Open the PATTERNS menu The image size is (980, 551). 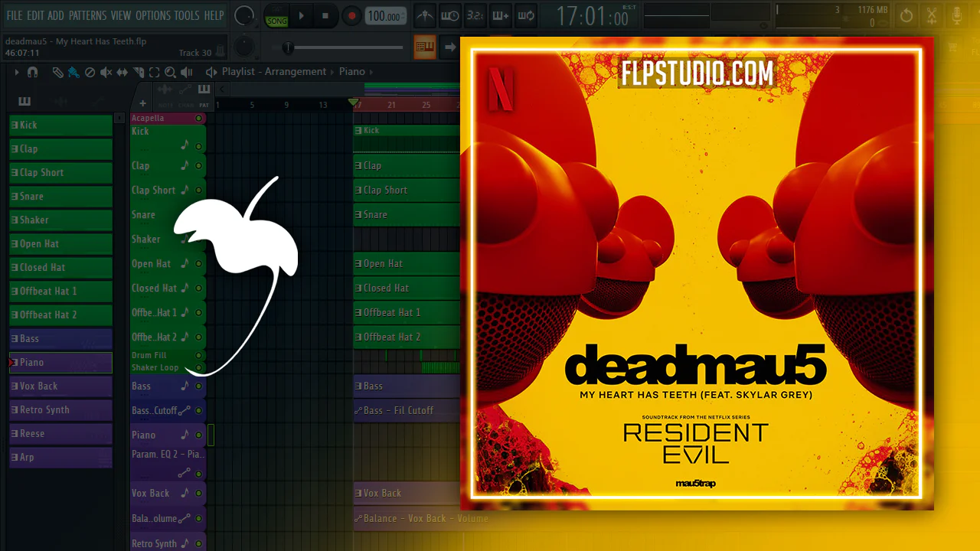87,15
